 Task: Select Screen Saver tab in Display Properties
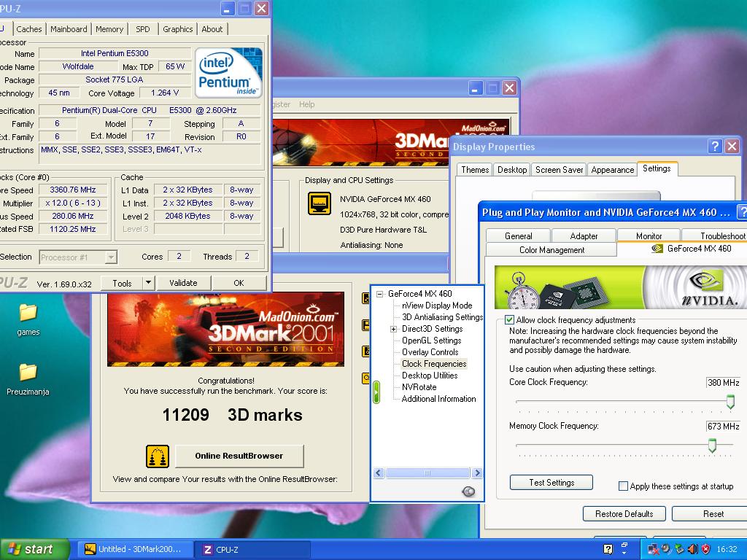coord(559,169)
